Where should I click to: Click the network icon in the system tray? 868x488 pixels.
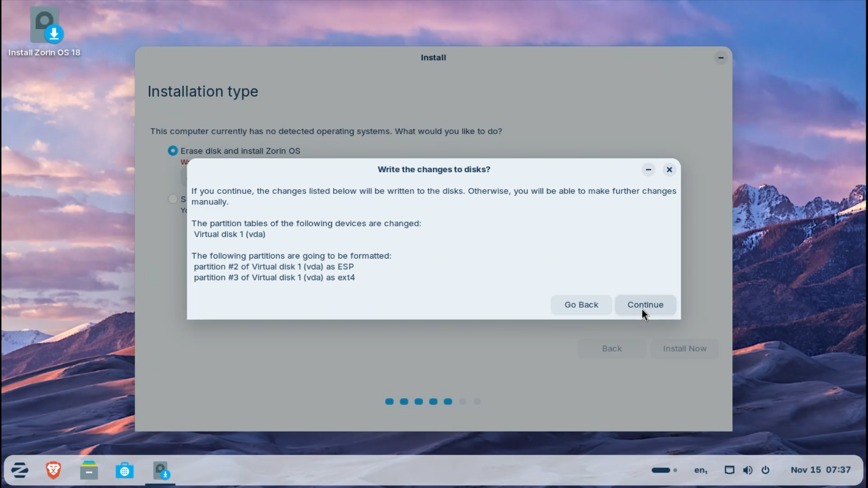tap(730, 470)
